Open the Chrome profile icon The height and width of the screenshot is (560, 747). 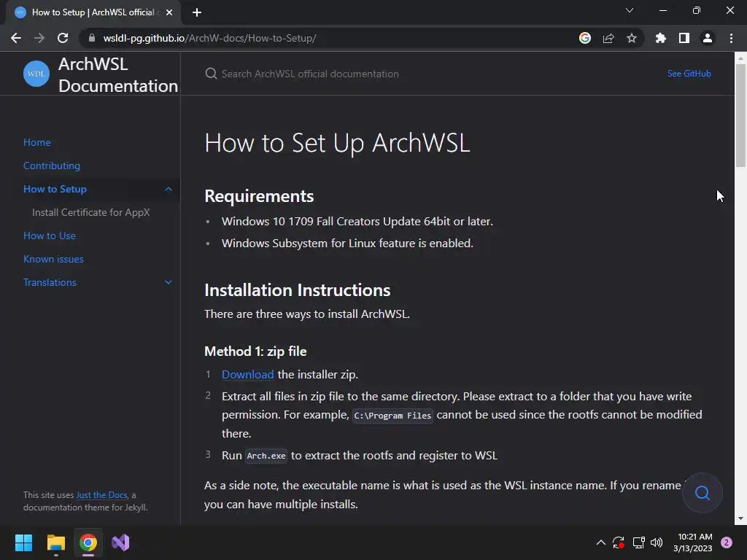pyautogui.click(x=708, y=38)
